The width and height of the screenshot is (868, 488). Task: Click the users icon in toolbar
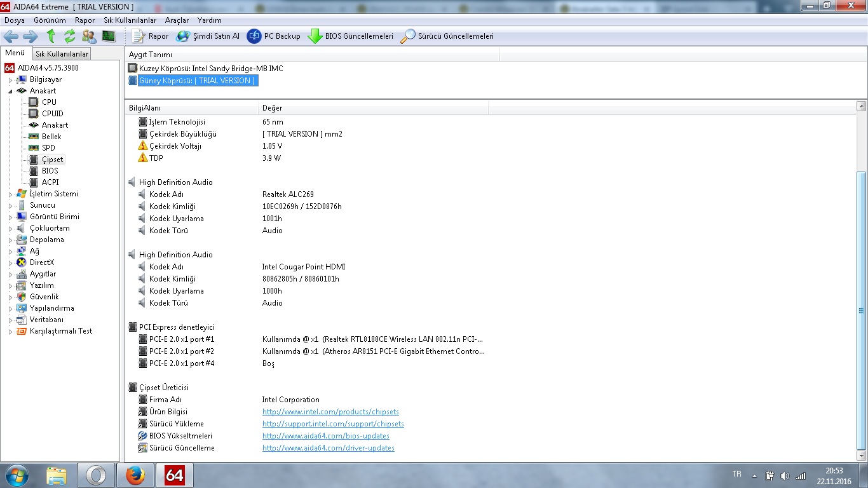89,36
